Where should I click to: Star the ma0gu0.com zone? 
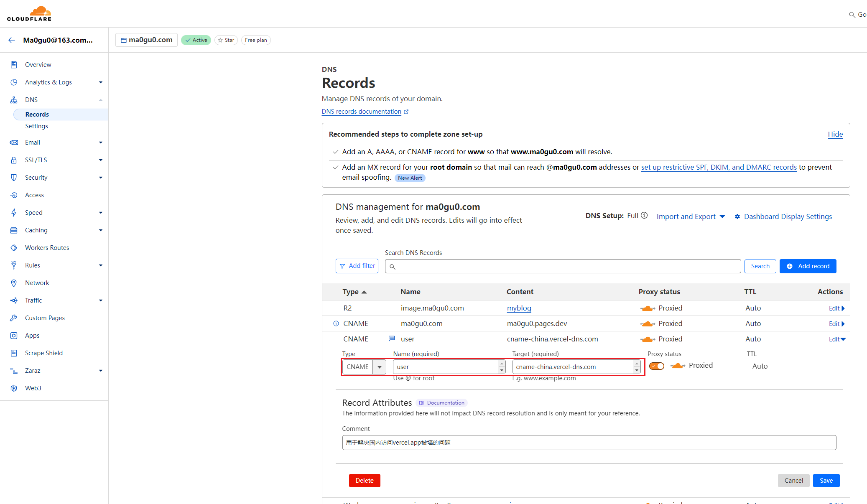pyautogui.click(x=226, y=40)
